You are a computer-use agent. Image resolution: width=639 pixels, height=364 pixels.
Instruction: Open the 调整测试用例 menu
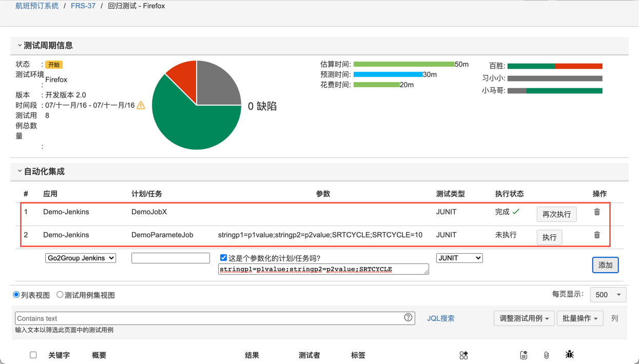point(524,318)
